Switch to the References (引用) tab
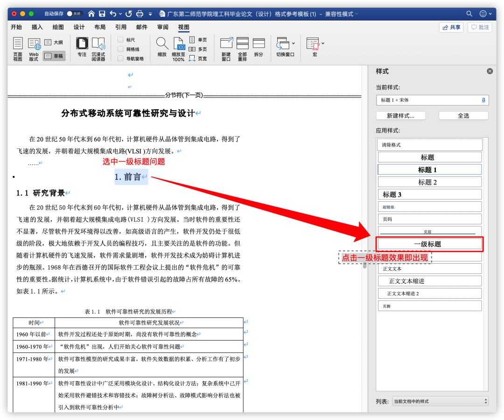This screenshot has height=420, width=504. point(121,28)
